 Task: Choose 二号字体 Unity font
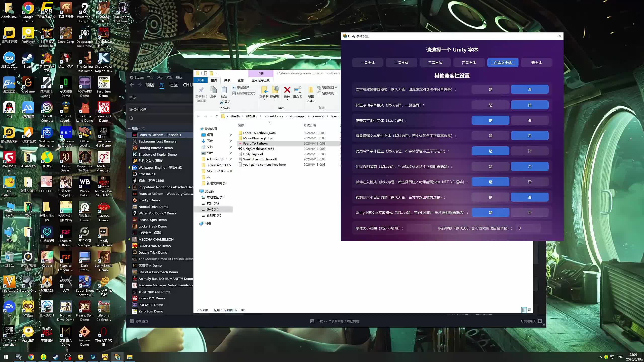pos(401,63)
